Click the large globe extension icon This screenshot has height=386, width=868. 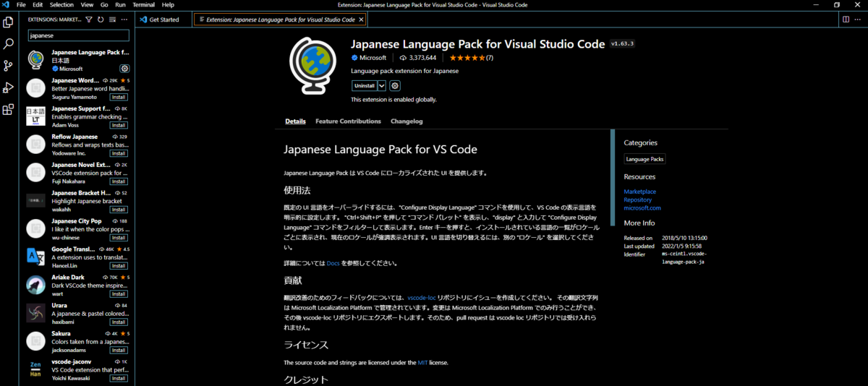pyautogui.click(x=314, y=66)
